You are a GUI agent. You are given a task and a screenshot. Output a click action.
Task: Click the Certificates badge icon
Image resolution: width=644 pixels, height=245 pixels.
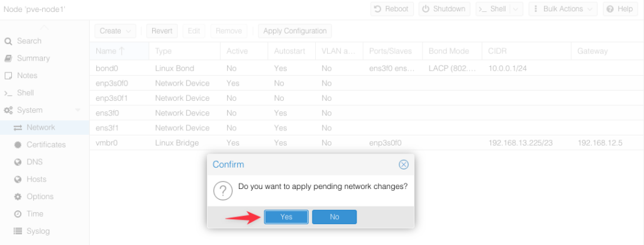18,145
